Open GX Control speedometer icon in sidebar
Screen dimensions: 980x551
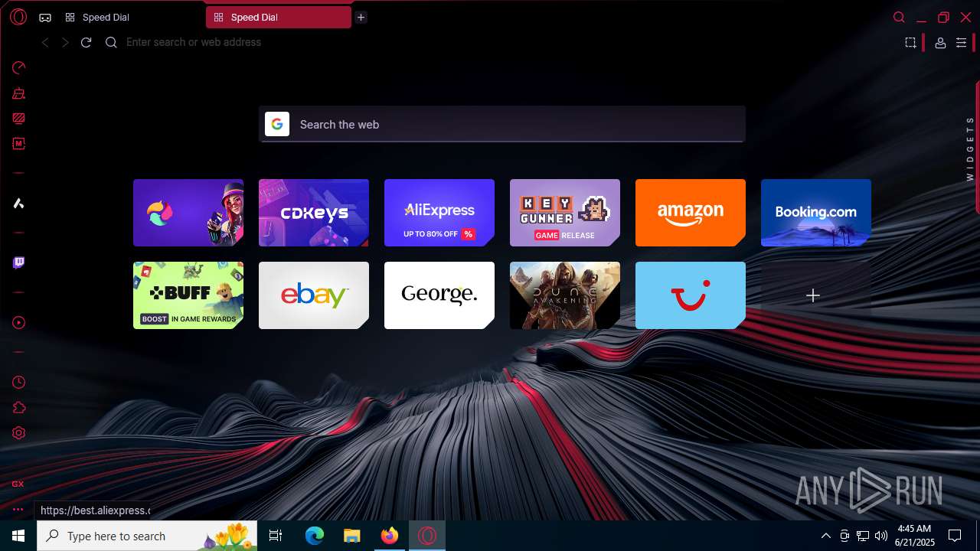pyautogui.click(x=19, y=67)
